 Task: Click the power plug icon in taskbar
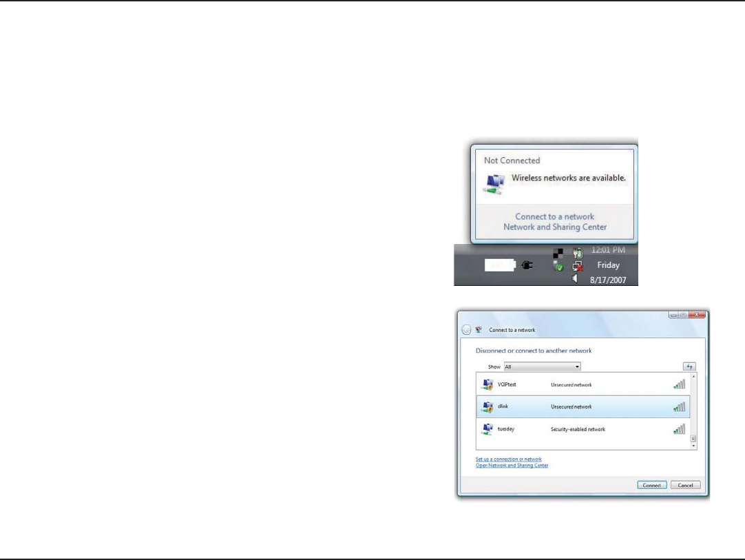(x=527, y=265)
